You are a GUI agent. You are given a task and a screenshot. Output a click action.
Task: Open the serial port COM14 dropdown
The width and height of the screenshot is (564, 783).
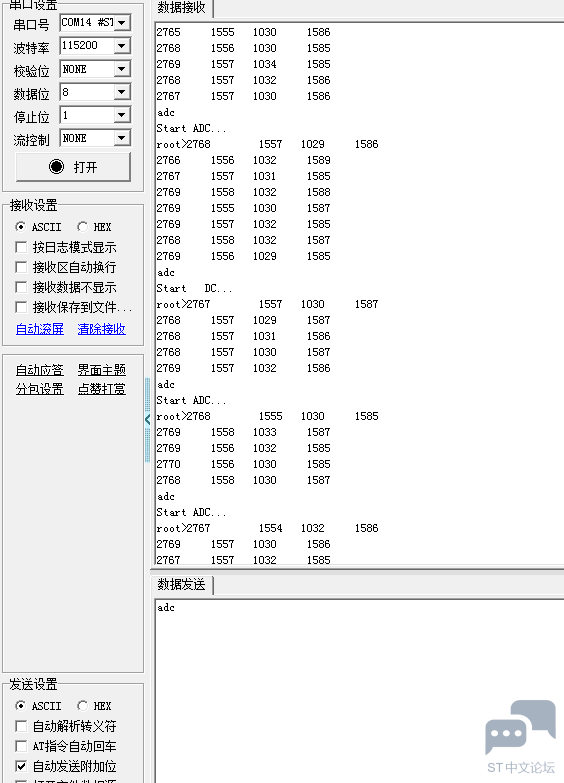(122, 22)
